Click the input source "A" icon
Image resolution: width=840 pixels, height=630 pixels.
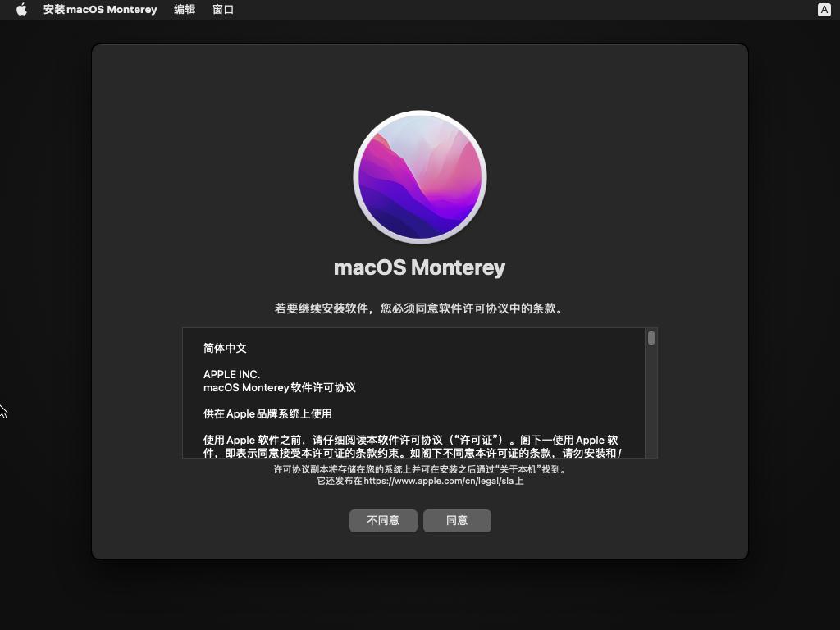click(x=824, y=9)
